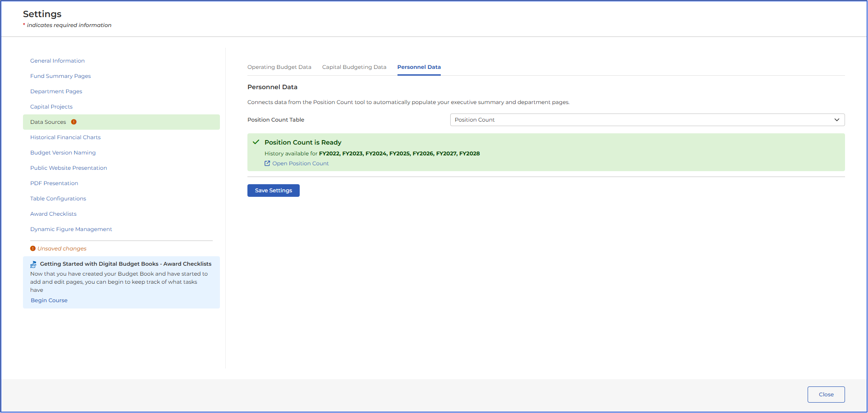Open the Position Count Table combo box

647,120
